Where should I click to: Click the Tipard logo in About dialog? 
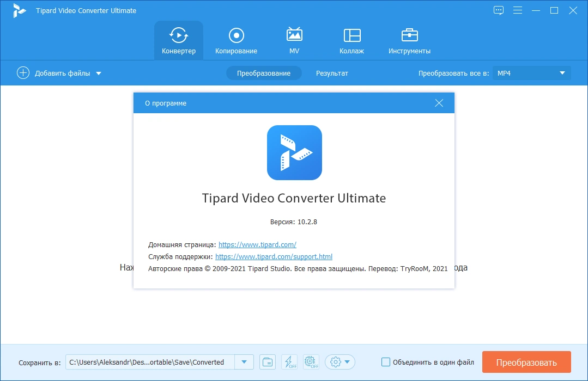294,152
